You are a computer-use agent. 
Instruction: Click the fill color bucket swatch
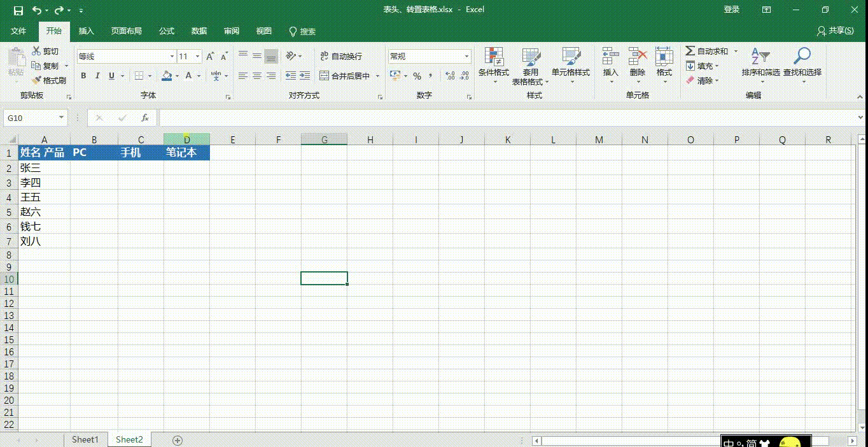(167, 76)
